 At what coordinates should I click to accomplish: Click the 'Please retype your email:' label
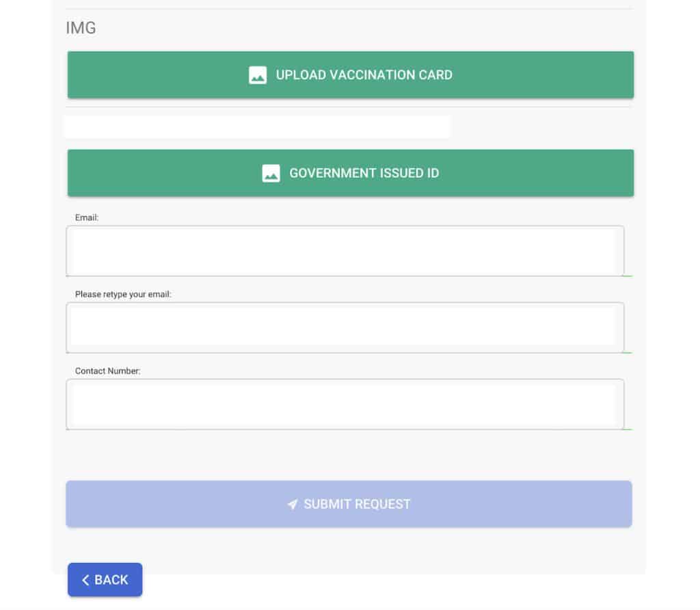pos(123,294)
